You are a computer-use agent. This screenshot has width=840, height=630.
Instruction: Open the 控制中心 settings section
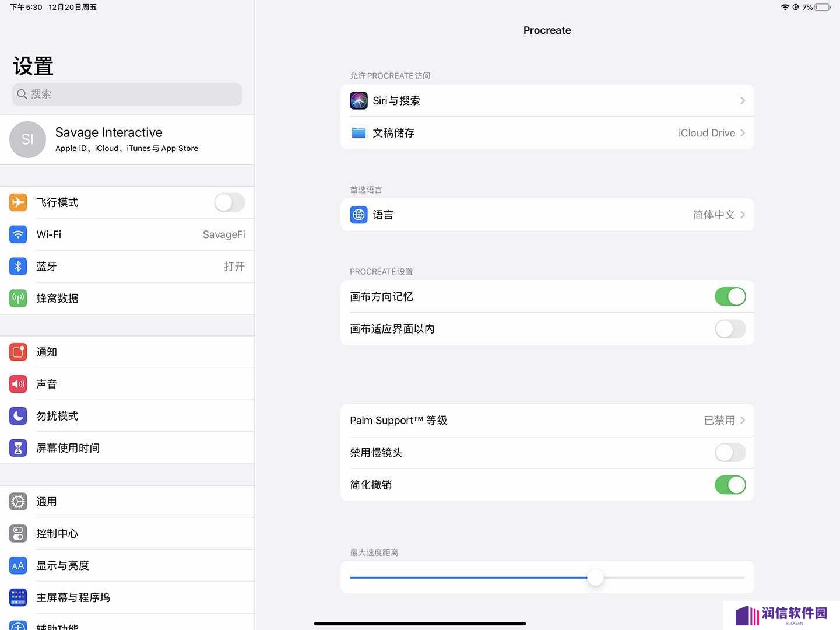coord(127,534)
